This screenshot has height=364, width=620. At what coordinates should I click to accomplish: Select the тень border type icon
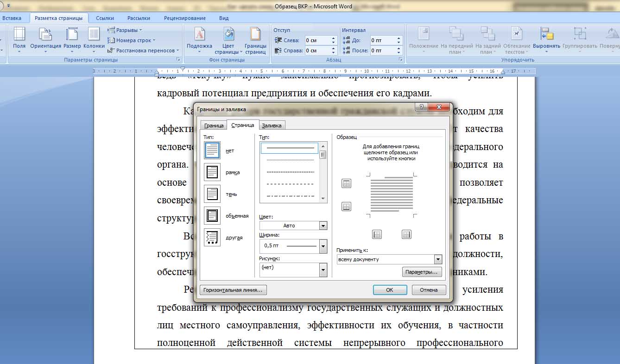[x=212, y=194]
